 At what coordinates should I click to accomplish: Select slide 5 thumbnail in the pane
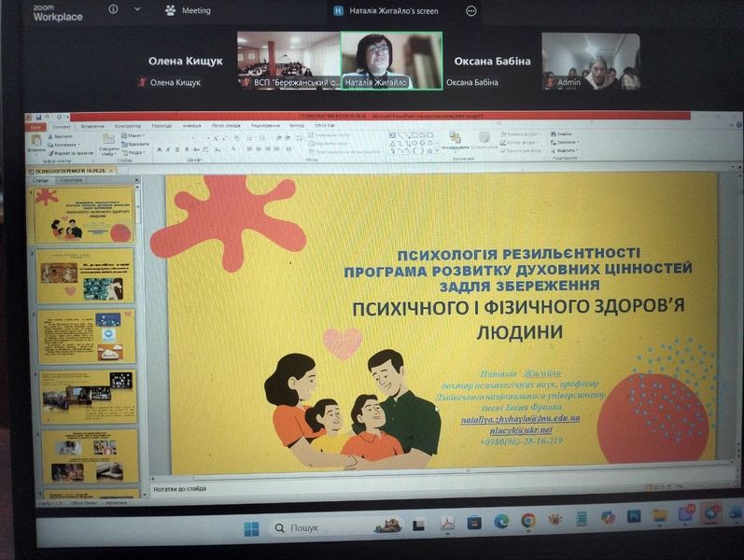pyautogui.click(x=90, y=456)
